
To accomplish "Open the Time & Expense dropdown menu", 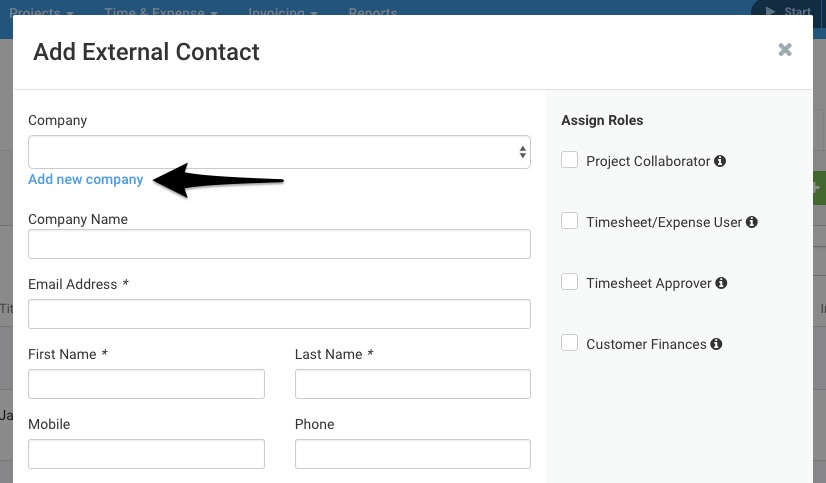I will [x=161, y=11].
